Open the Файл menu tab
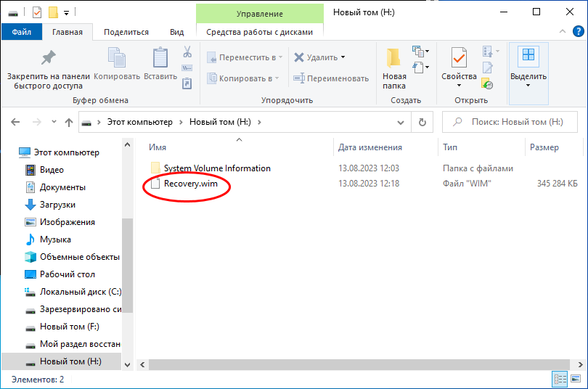 [21, 32]
